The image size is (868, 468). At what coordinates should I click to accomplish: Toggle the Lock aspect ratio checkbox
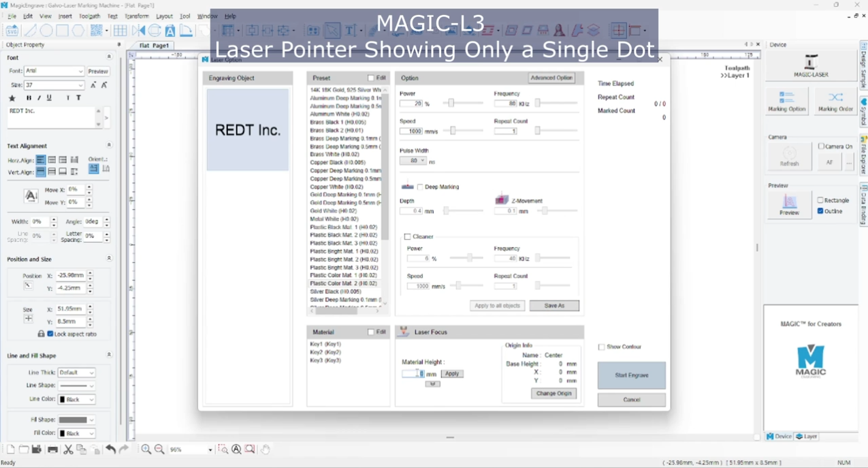[50, 334]
